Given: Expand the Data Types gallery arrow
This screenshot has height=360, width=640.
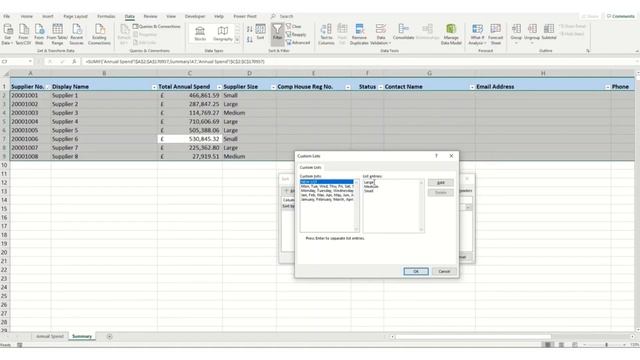Looking at the screenshot, I should click(238, 40).
